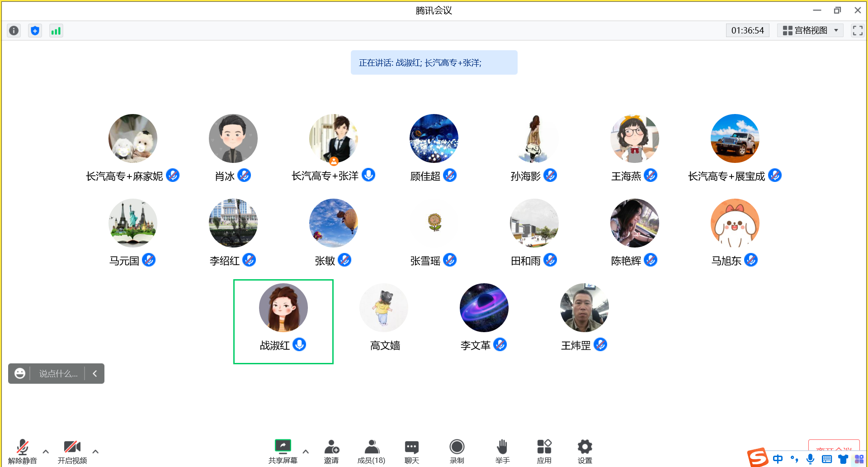Viewport: 868px width, 467px height.
Task: Select 肖冰 avatar
Action: (233, 138)
